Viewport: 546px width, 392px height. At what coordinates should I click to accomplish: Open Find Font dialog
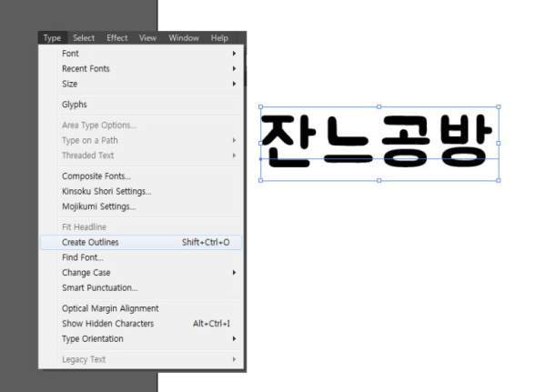pyautogui.click(x=141, y=257)
